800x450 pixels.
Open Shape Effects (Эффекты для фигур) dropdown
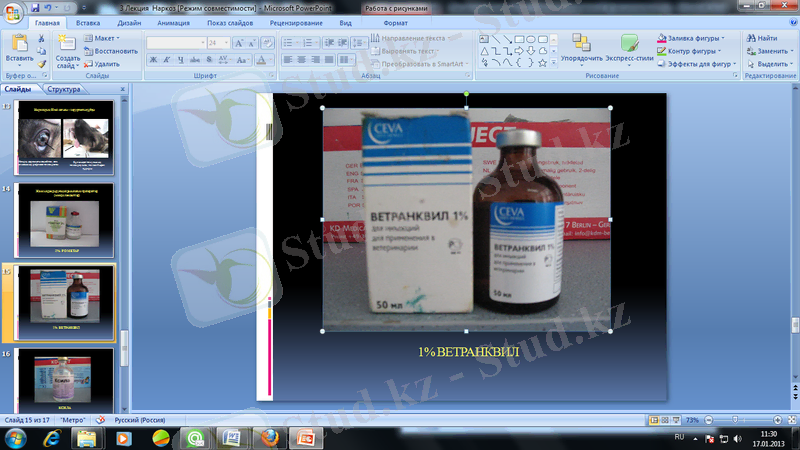coord(696,64)
